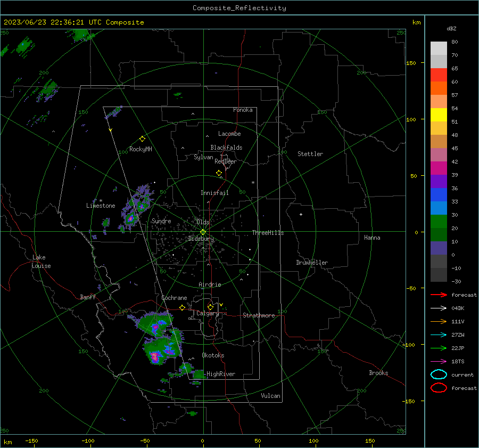Screen dimensions: 479x448
Task: Click the Innisfail label
Action: pyautogui.click(x=214, y=193)
